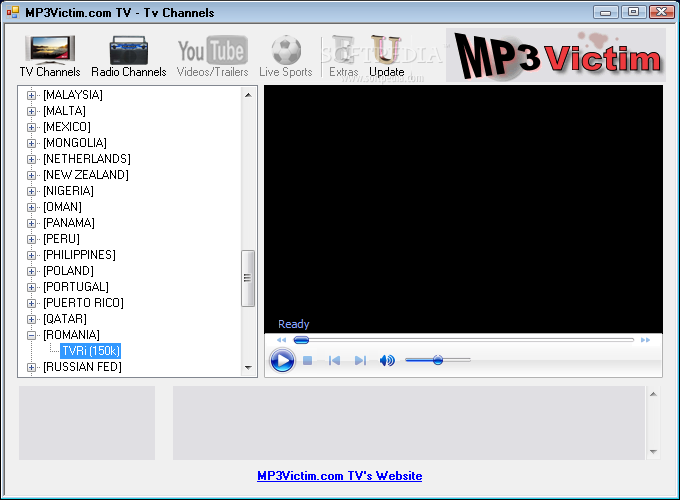
Task: Expand the [NEW ZEALAND] tree node
Action: 31,175
